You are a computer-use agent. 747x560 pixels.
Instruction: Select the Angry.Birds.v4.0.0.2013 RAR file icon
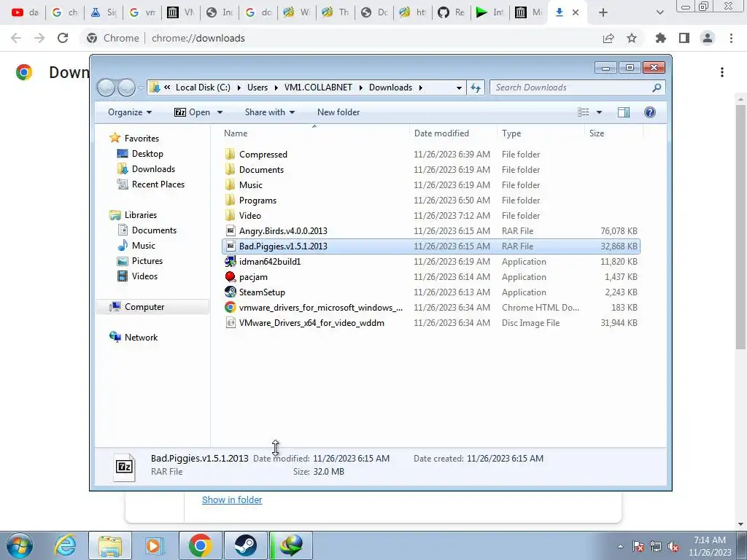(231, 231)
